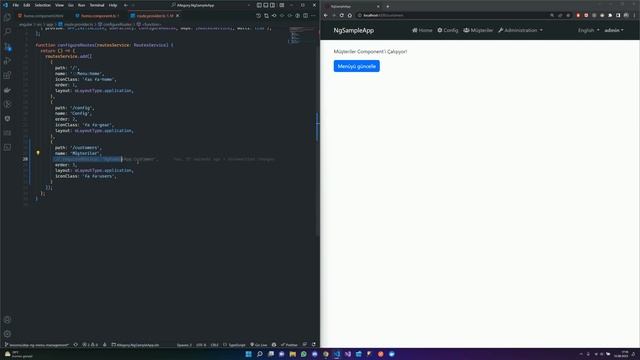Open the Home nav link
This screenshot has height=360, width=640.
pyautogui.click(x=422, y=30)
